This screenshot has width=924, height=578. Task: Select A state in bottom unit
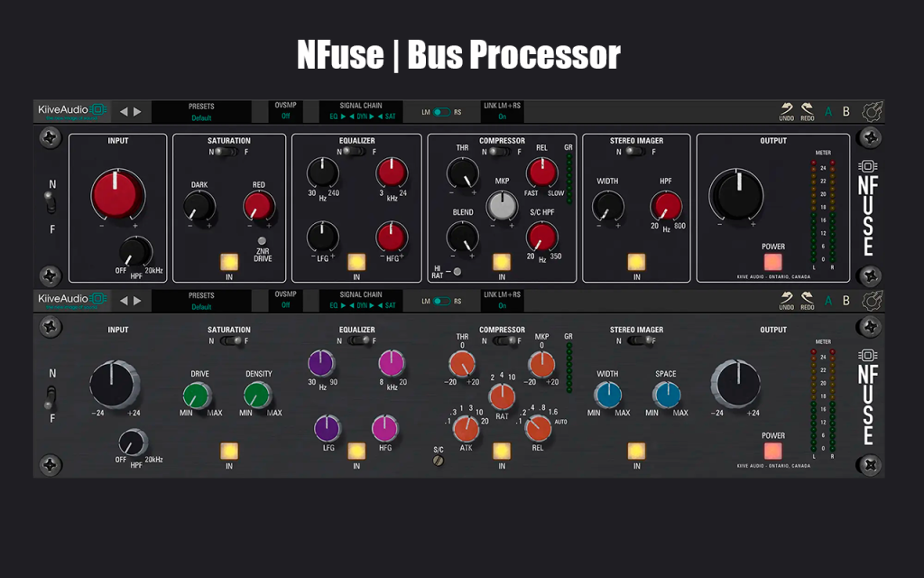point(828,300)
